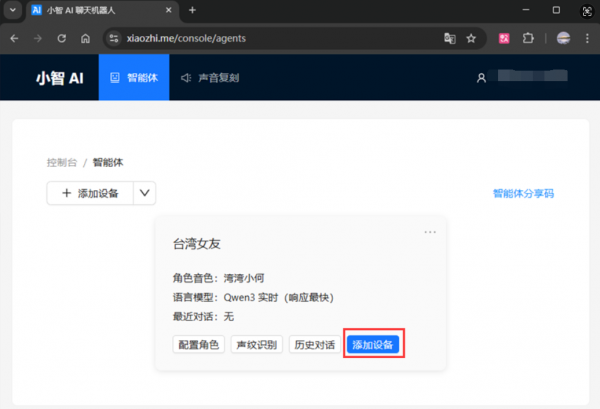Open the three-dot menu on 台湾女友 card
The height and width of the screenshot is (409, 600).
pyautogui.click(x=430, y=232)
